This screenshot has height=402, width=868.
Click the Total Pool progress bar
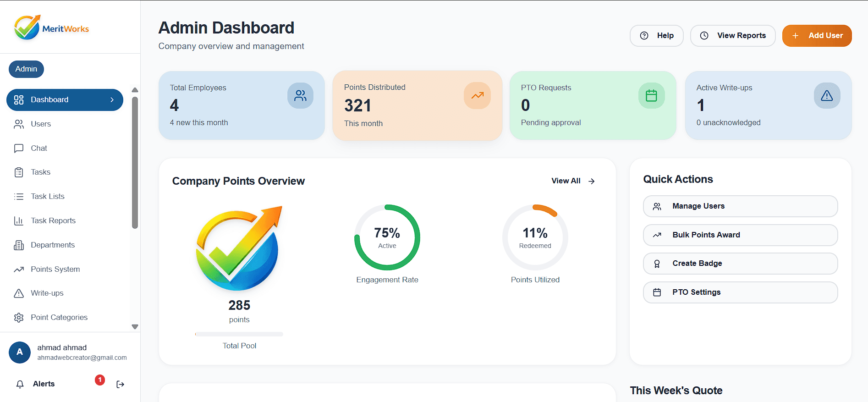(239, 334)
